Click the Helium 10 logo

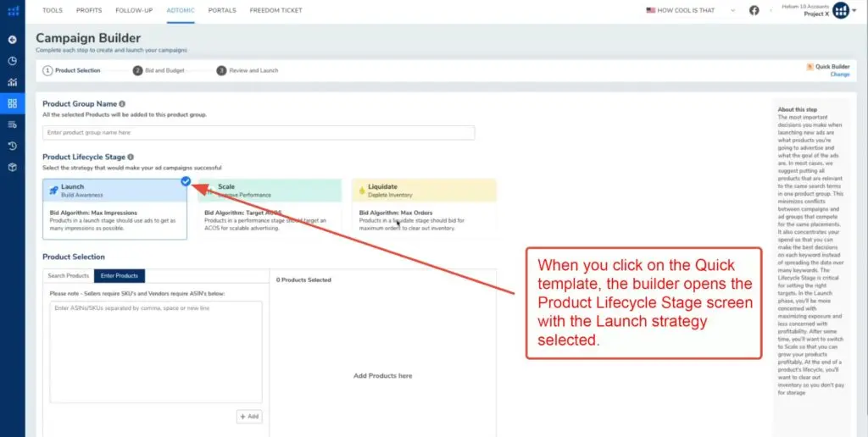[12, 11]
